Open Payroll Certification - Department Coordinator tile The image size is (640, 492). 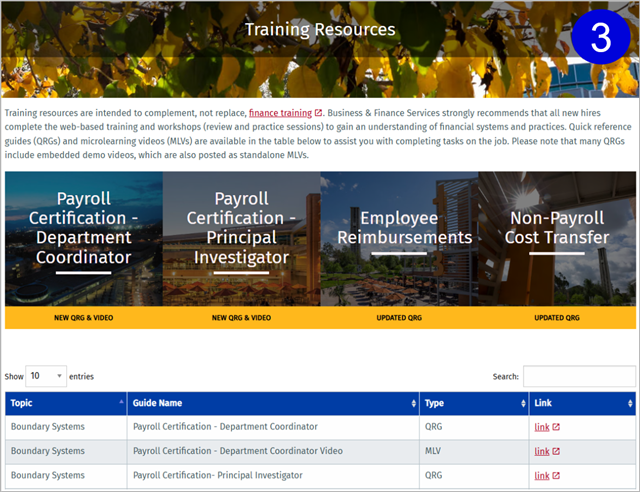pyautogui.click(x=84, y=238)
